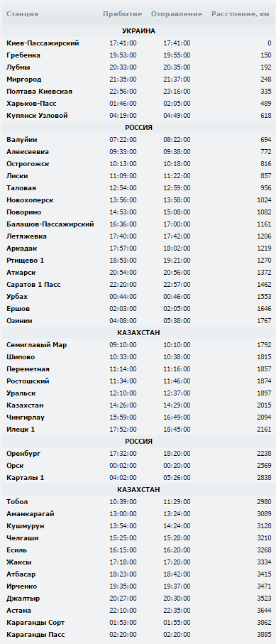This screenshot has width=276, height=644.
Task: Click the Станция column header
Action: click(22, 14)
